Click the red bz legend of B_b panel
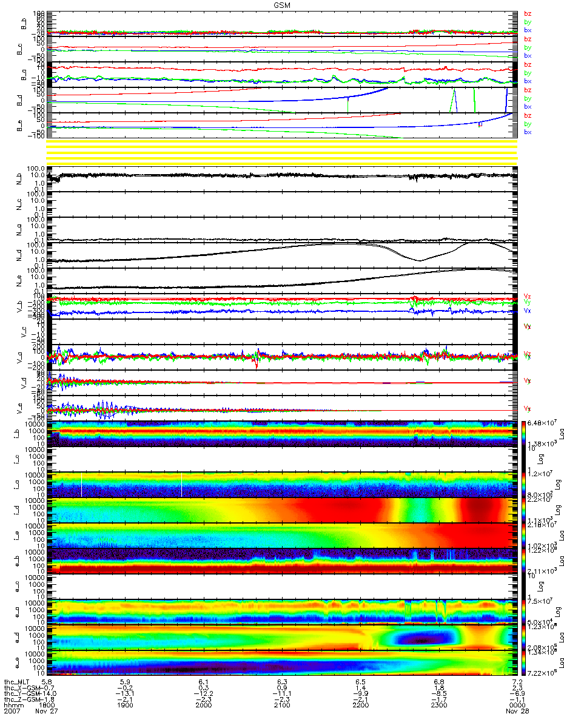 528,13
